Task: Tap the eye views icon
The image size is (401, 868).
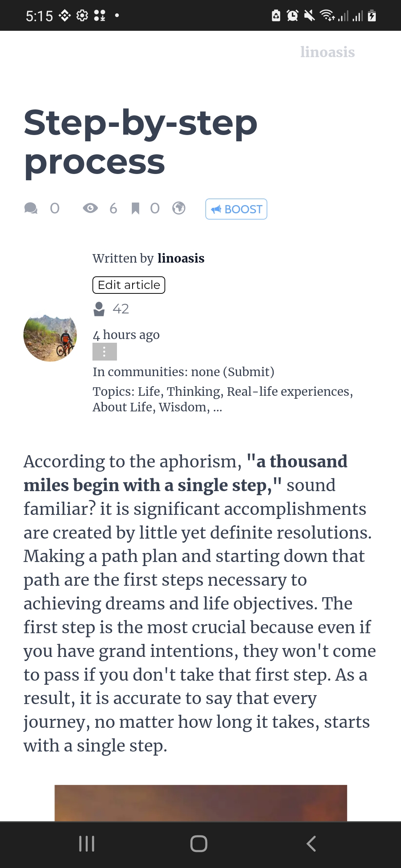Action: 90,208
